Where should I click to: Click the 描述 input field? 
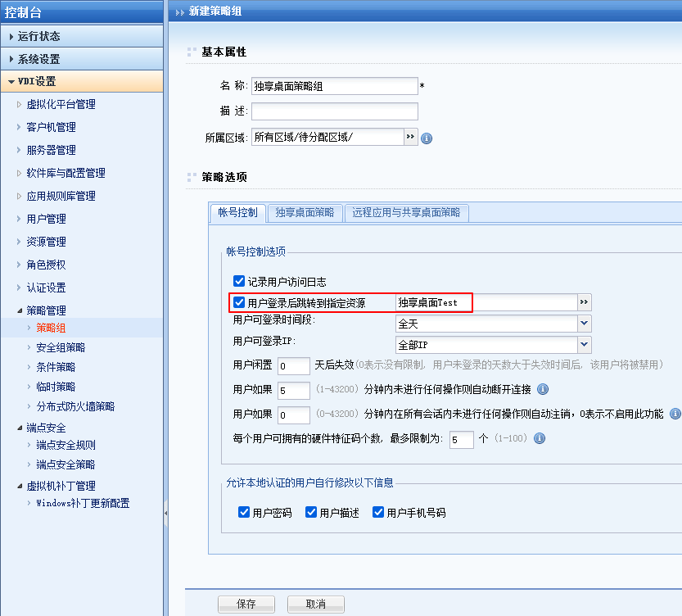[334, 111]
